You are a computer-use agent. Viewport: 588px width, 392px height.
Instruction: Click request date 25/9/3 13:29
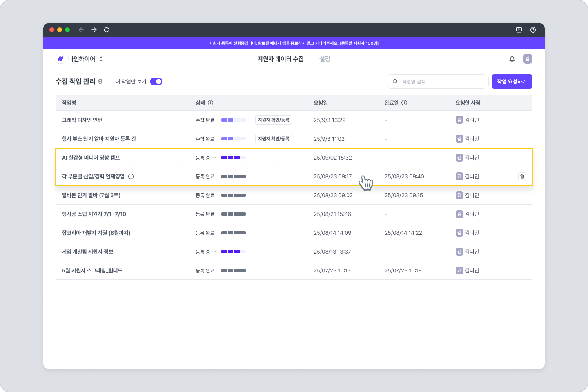click(330, 120)
